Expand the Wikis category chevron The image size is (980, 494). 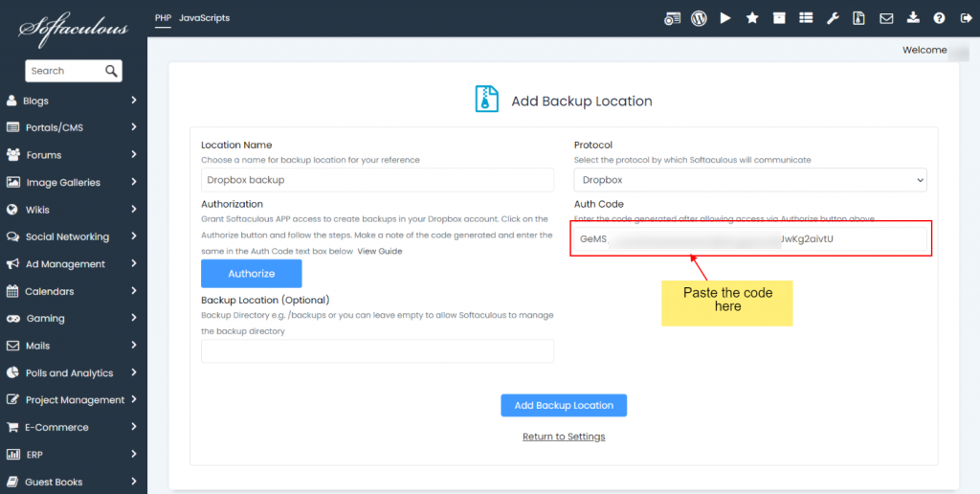pos(134,210)
